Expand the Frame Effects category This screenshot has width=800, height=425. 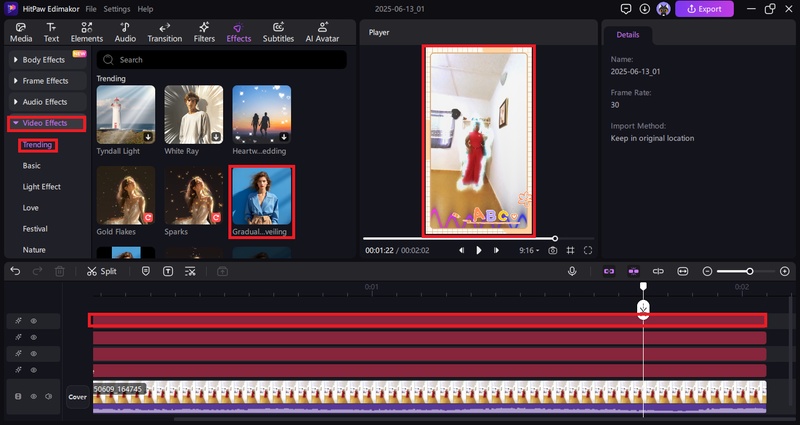pyautogui.click(x=47, y=81)
